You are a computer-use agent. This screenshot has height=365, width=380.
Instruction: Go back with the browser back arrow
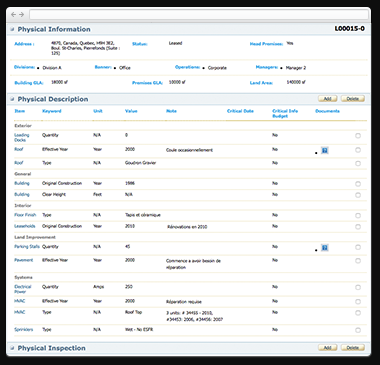click(13, 15)
